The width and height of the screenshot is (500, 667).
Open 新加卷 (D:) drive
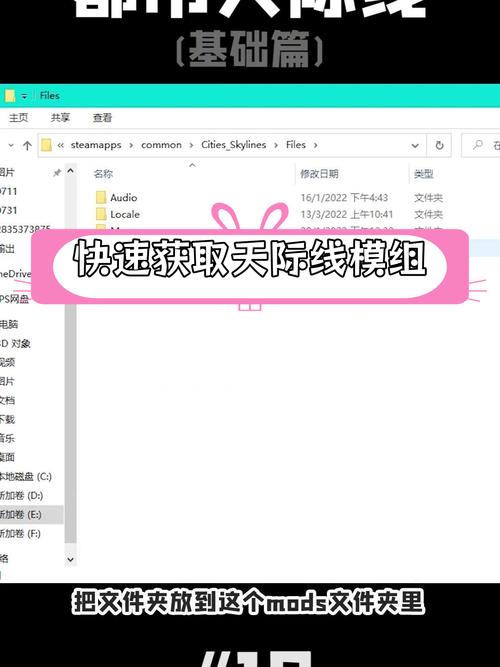pyautogui.click(x=22, y=496)
